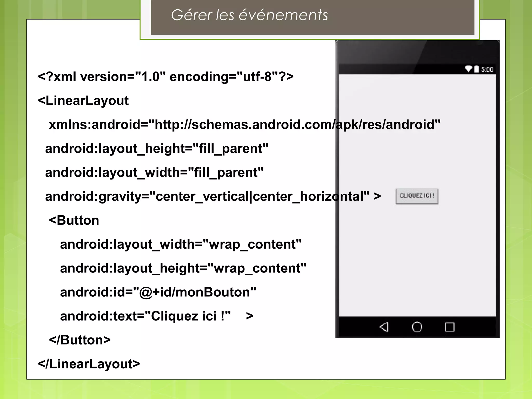532x399 pixels.
Task: Tap the Android recent apps square
Action: coord(450,327)
